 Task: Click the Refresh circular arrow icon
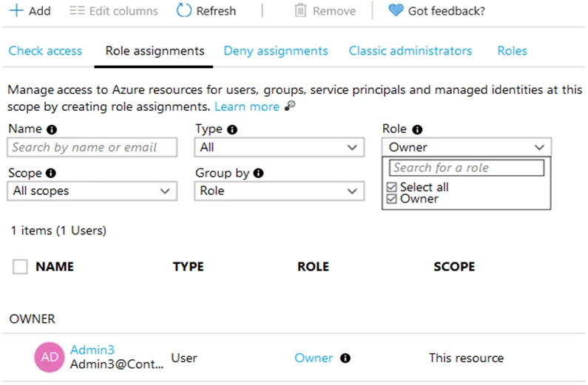183,10
